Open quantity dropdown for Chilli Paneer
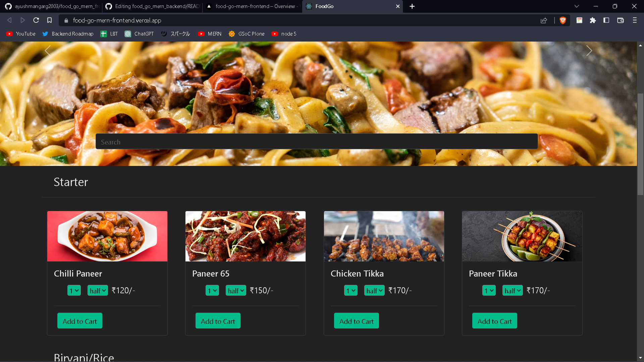Viewport: 644px width, 362px height. click(74, 290)
